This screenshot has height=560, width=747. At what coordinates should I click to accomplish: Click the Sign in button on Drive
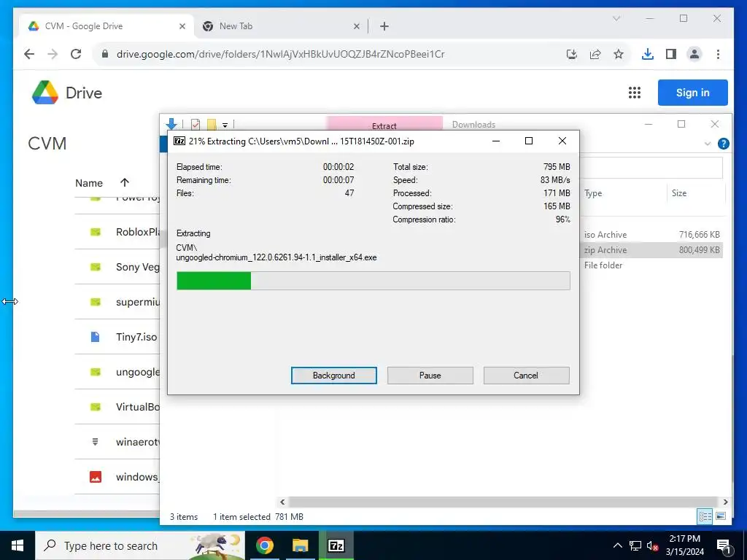tap(692, 93)
